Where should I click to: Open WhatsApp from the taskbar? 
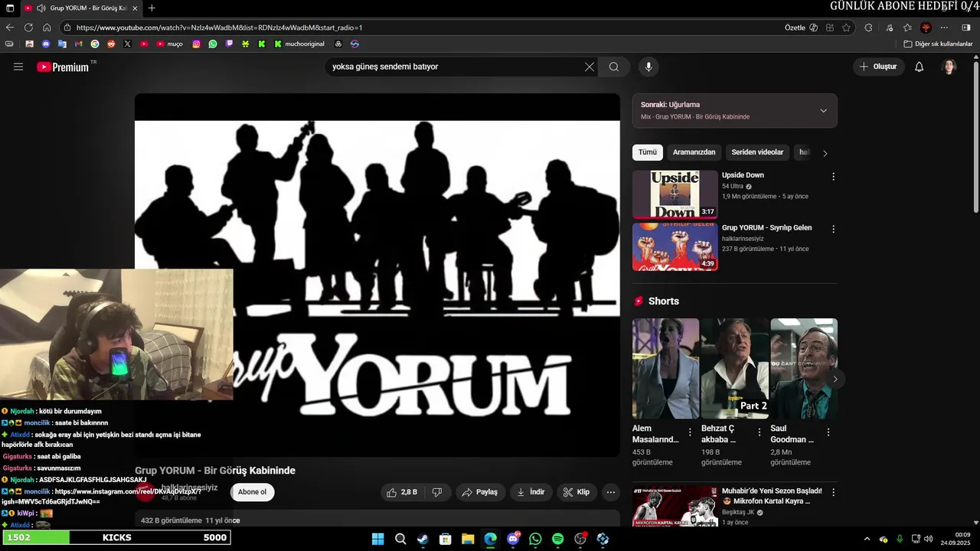[535, 539]
